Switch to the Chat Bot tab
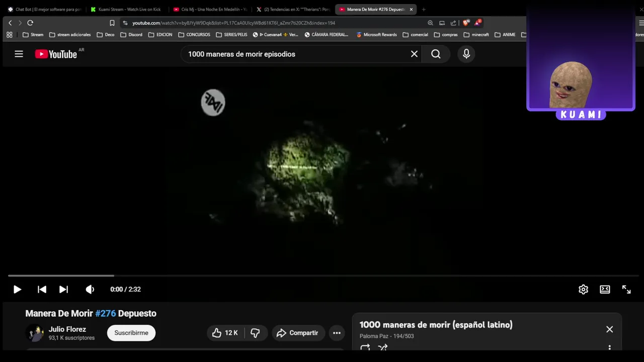Screen dimensions: 644x362 (x=44, y=9)
